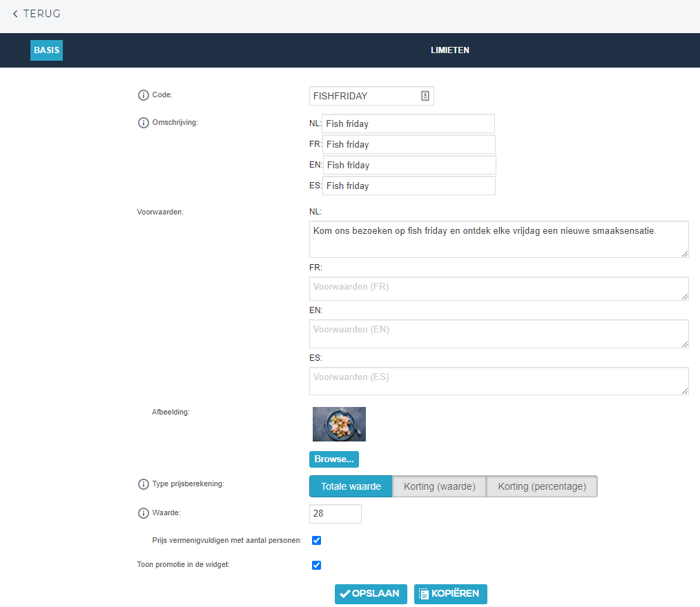Click the info icon next to Code
The width and height of the screenshot is (700, 607).
144,95
